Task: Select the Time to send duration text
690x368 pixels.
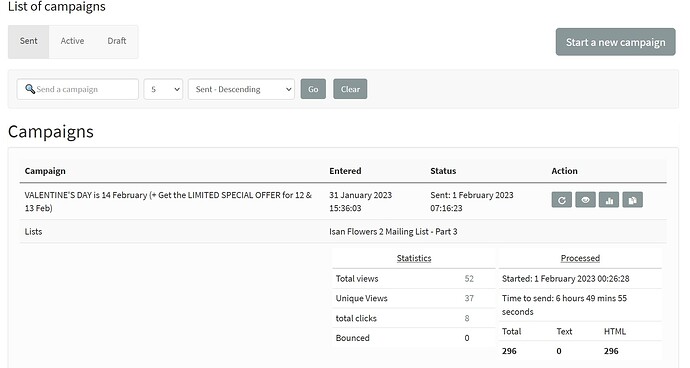Action: (565, 305)
